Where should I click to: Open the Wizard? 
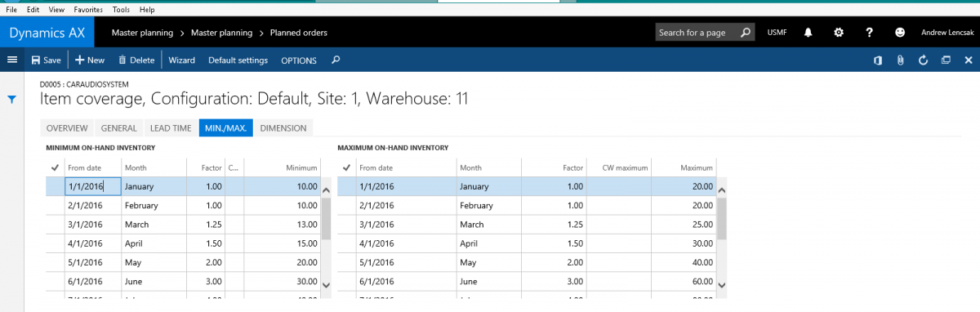181,60
